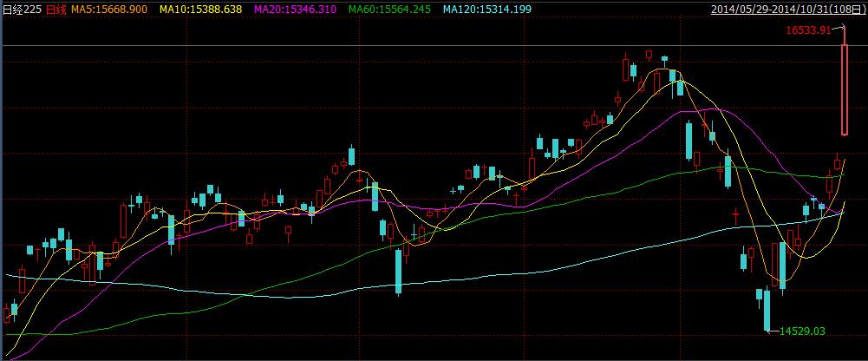Select the MA20:15346.310 indicator label
Viewport: 868px width, 361px height.
click(x=296, y=9)
